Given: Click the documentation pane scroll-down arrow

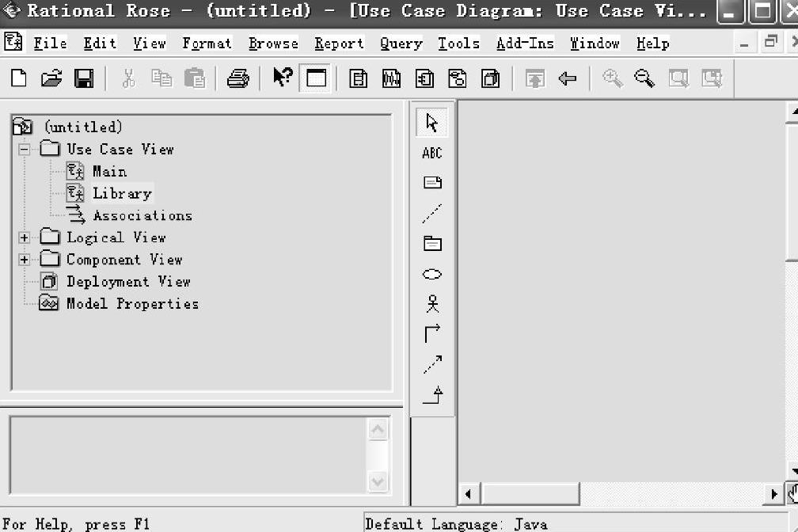Looking at the screenshot, I should pos(378,481).
